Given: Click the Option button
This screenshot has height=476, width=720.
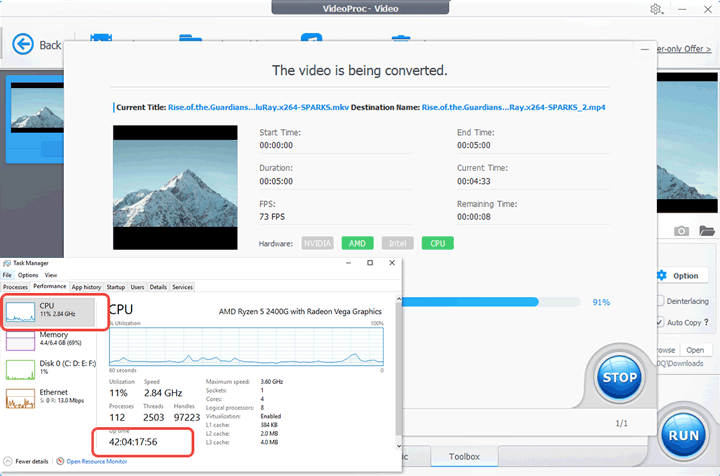Looking at the screenshot, I should click(x=684, y=275).
